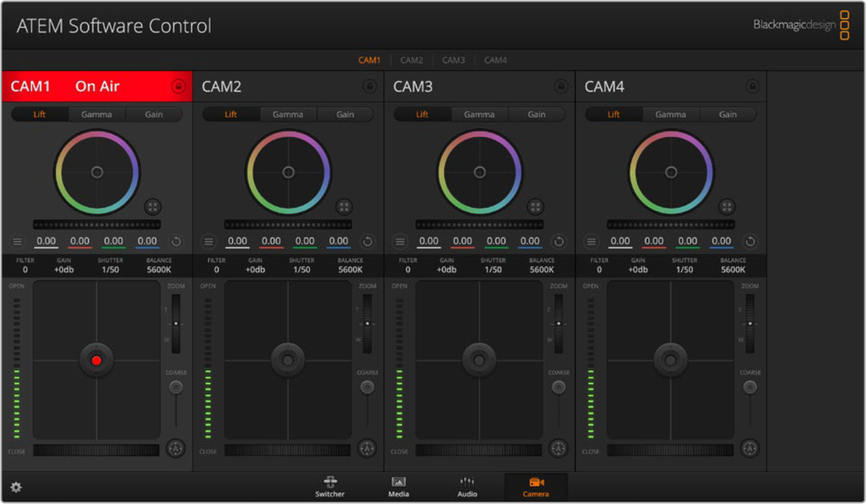Select Gain button for CAM1
Image resolution: width=866 pixels, height=504 pixels.
point(154,114)
